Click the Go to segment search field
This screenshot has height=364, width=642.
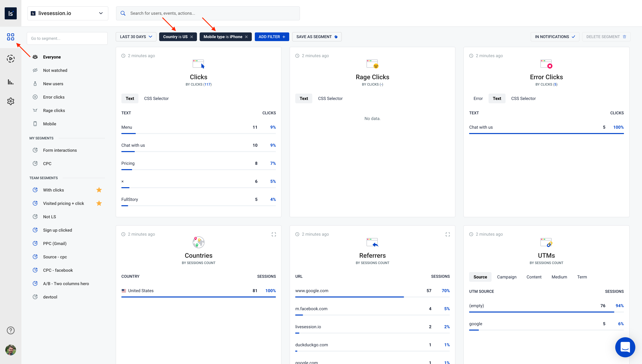coord(67,38)
